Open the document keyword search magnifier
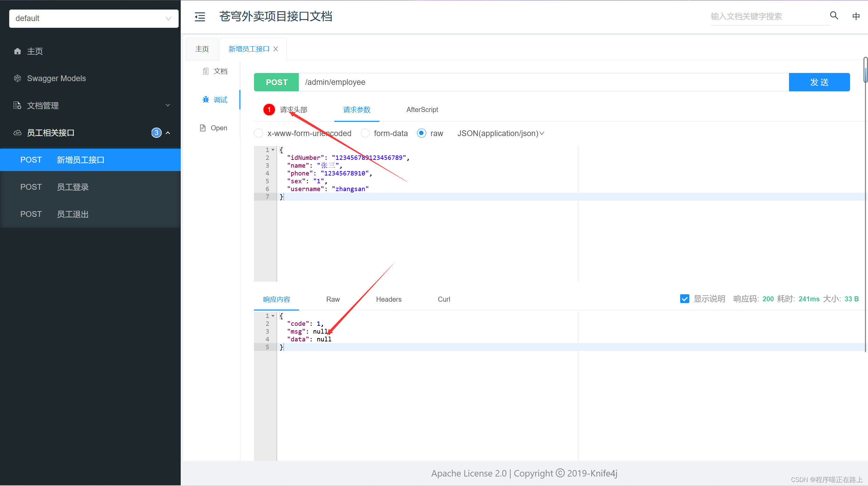868x486 pixels. click(834, 16)
